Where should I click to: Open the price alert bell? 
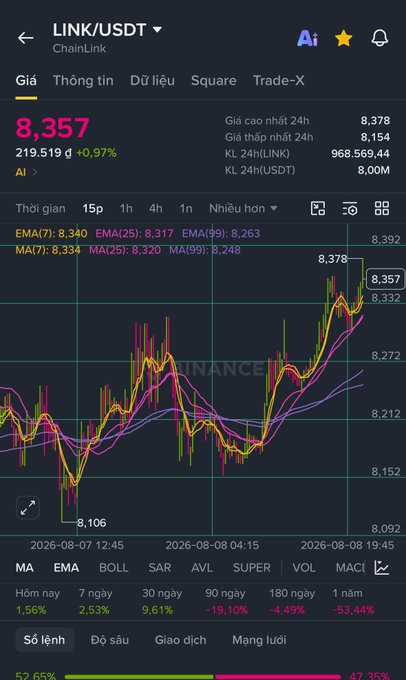380,38
